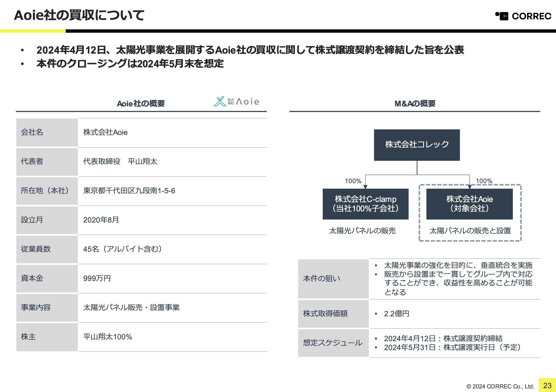Click the '従業員数' label cell

pos(47,249)
